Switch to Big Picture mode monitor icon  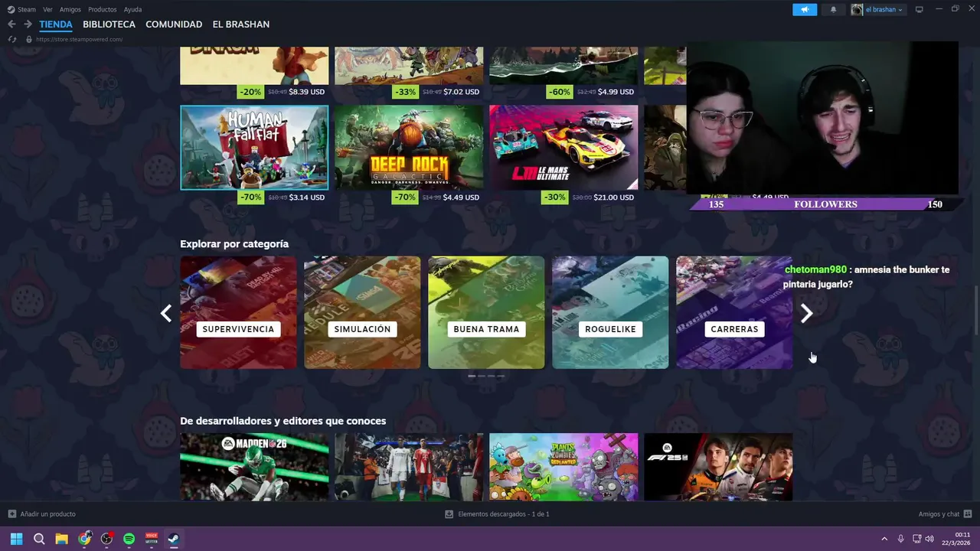coord(920,9)
